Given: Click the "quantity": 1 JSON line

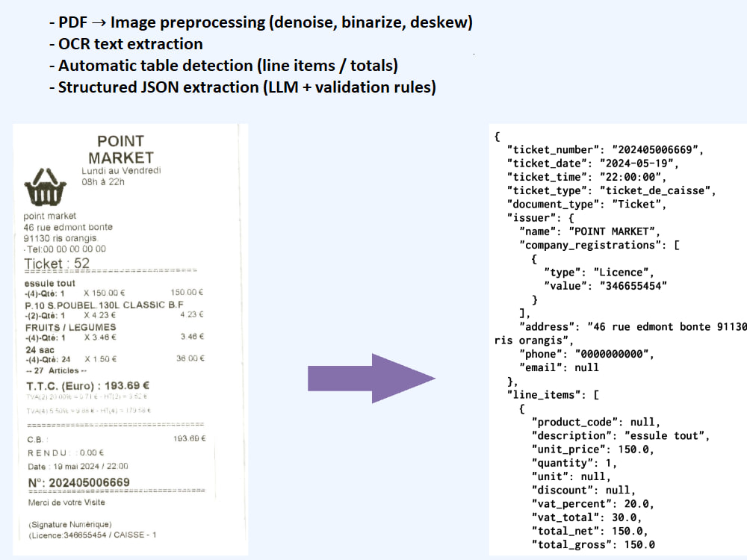Looking at the screenshot, I should point(574,463).
